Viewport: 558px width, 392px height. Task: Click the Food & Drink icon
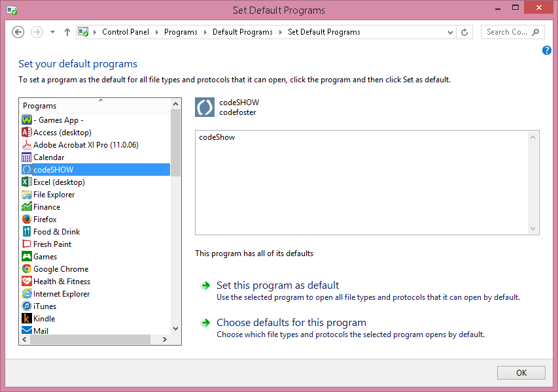coord(27,232)
